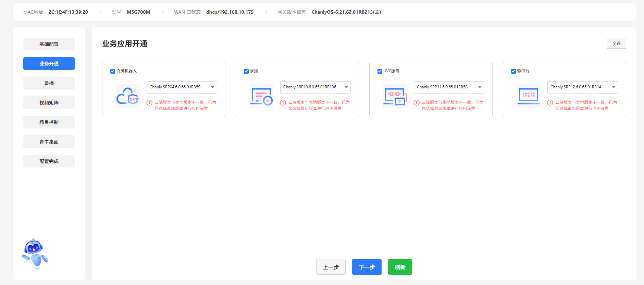Uncheck the 微中台 checkbox
The image size is (644, 285).
click(513, 71)
